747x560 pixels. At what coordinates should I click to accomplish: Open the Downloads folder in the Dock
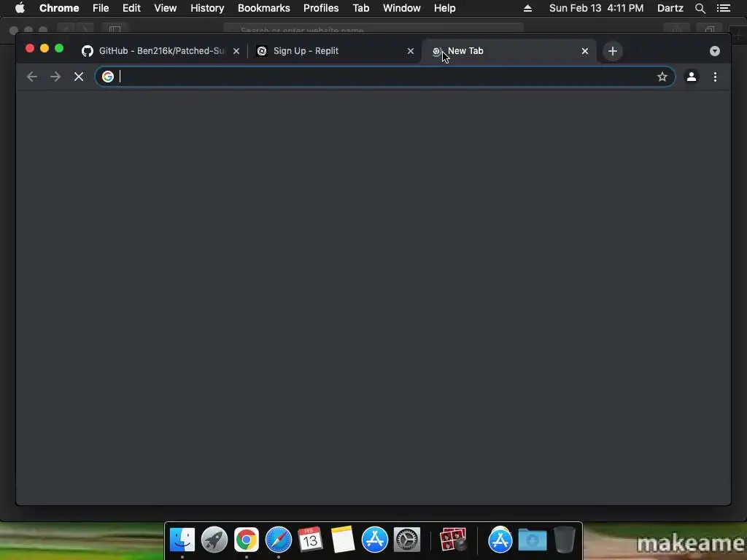click(x=532, y=540)
